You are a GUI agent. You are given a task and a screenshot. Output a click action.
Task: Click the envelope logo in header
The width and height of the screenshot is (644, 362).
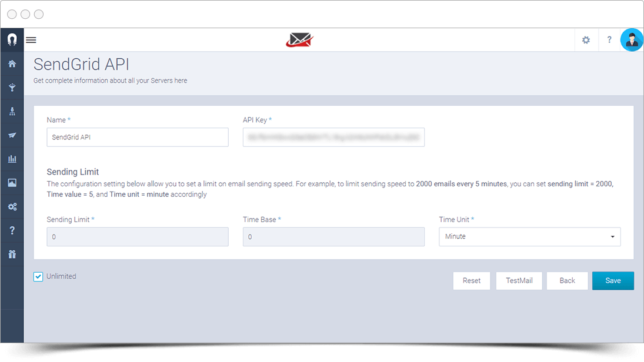click(x=300, y=40)
